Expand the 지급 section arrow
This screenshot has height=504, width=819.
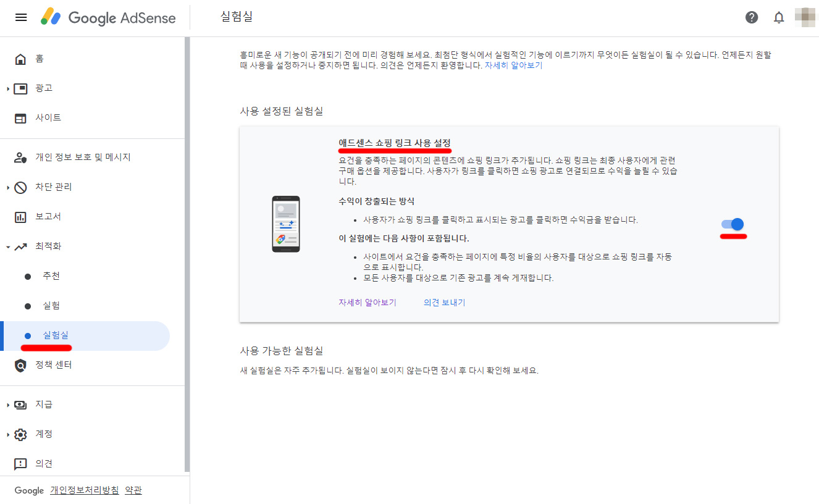pyautogui.click(x=8, y=405)
